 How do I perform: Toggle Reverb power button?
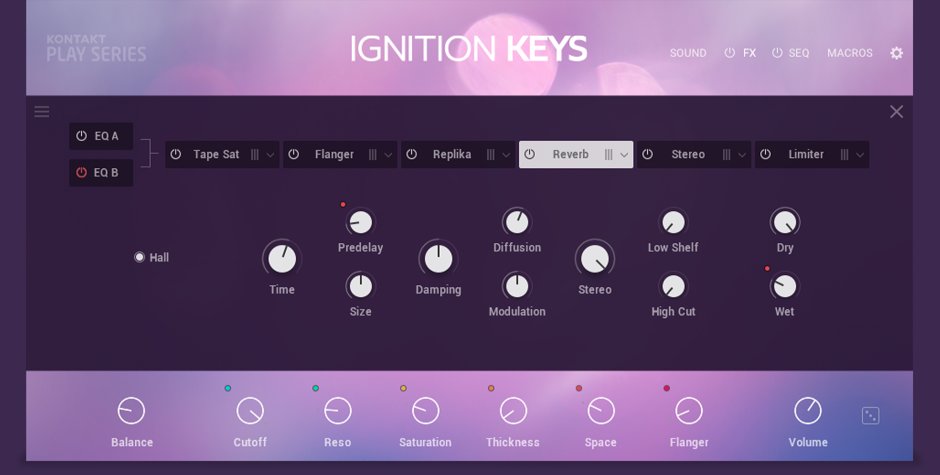point(529,154)
